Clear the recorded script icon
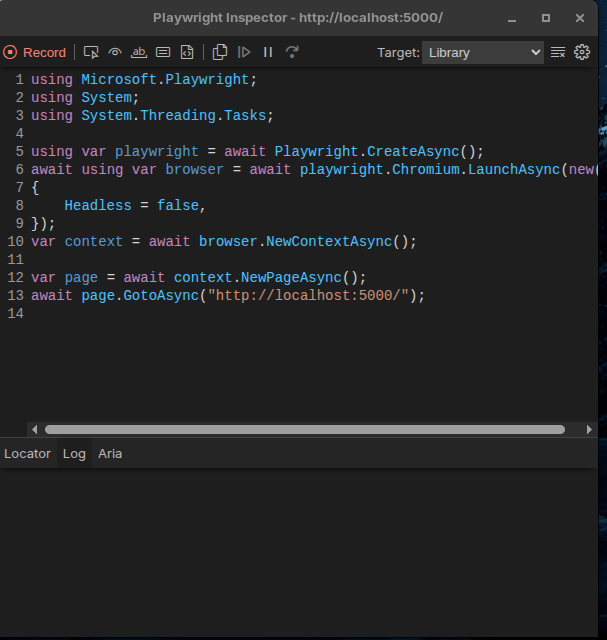This screenshot has width=607, height=640. pyautogui.click(x=558, y=52)
